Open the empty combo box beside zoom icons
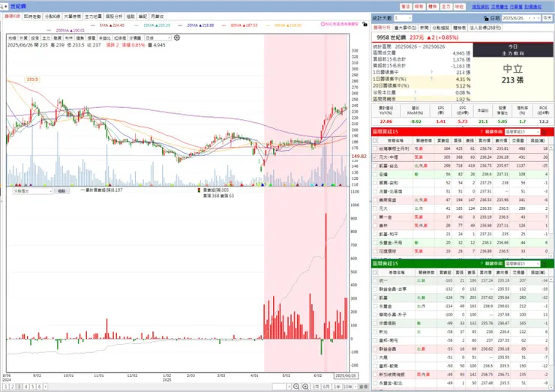The image size is (555, 392). 282,387
